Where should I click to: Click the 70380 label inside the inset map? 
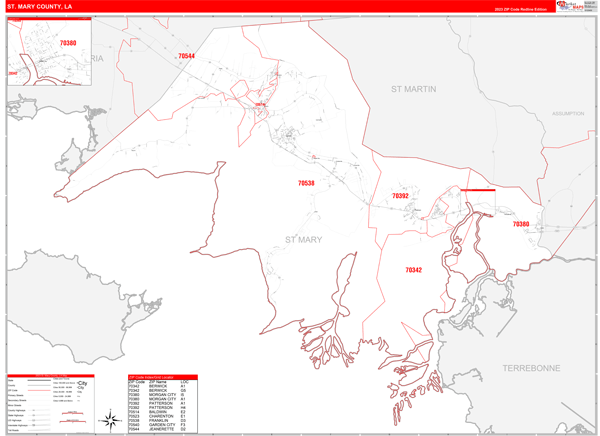[x=68, y=43]
